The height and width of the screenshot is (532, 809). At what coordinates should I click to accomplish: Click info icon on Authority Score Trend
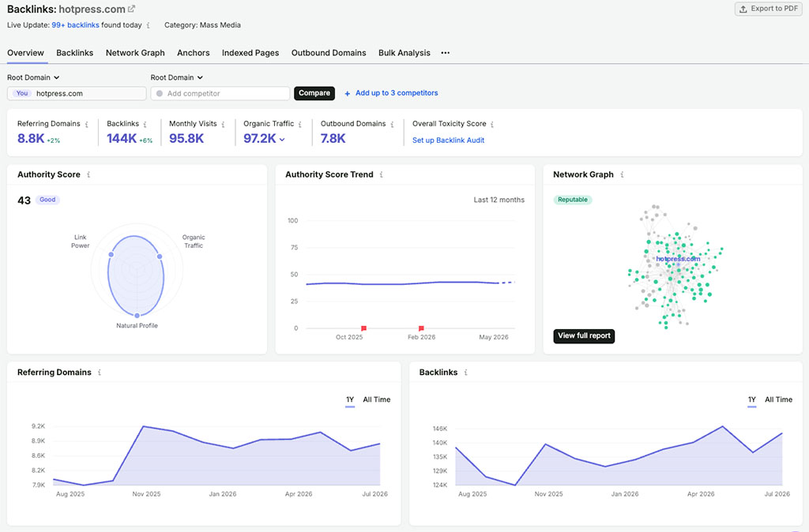(382, 174)
